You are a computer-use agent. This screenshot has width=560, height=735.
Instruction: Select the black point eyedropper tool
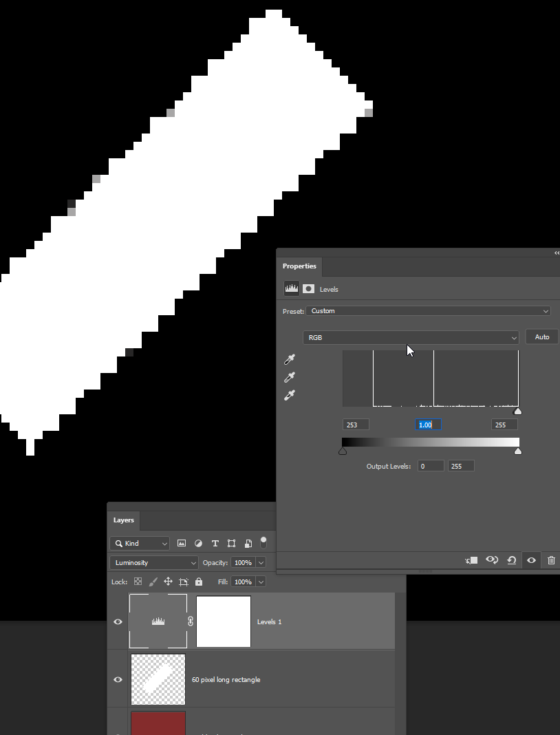pos(289,359)
